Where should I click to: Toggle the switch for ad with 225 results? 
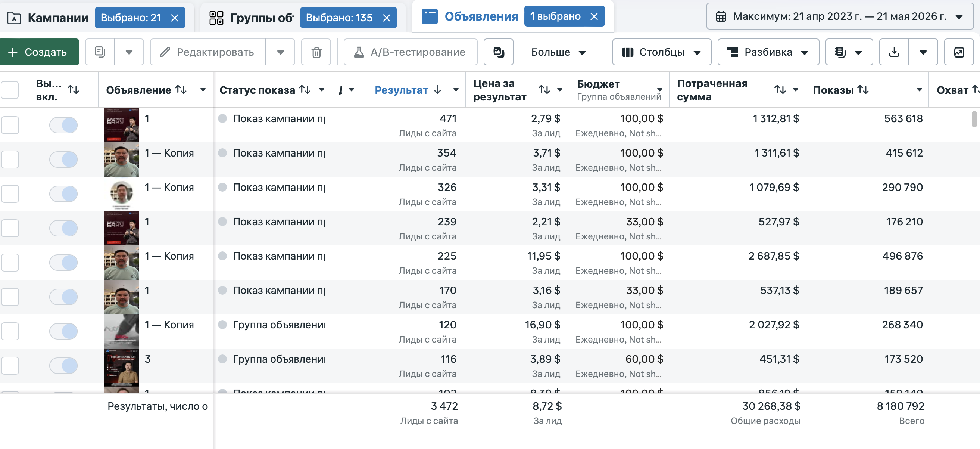point(63,262)
